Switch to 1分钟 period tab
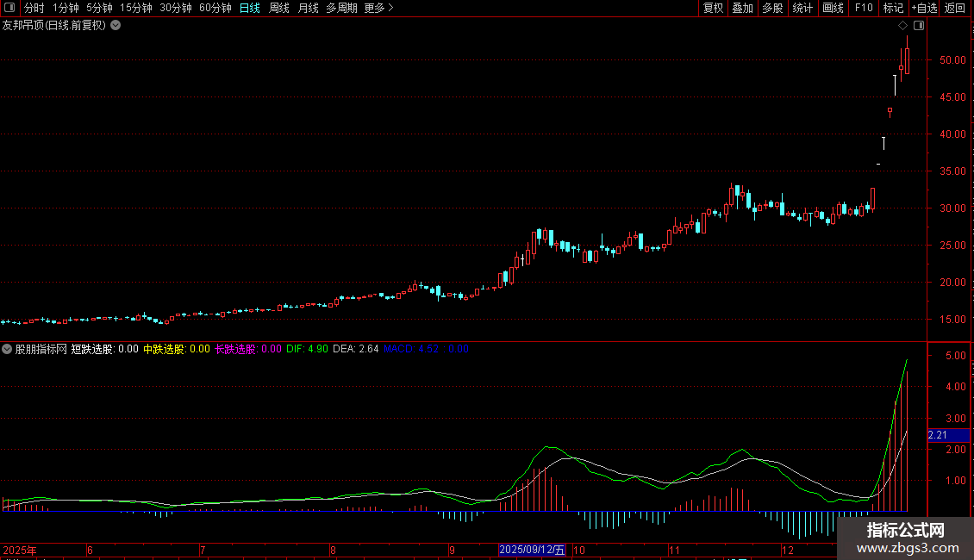Screen dimensions: 974x560 click(66, 8)
